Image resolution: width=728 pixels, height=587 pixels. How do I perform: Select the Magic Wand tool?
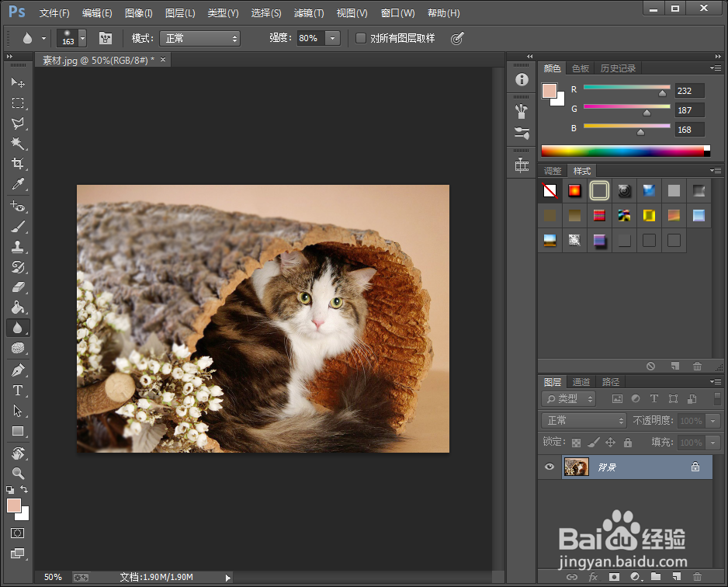(18, 144)
